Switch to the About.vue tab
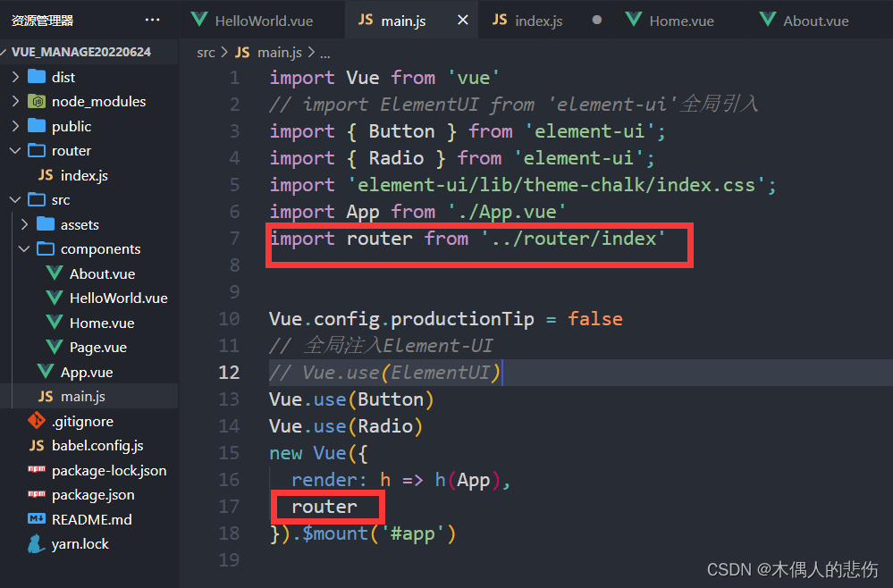This screenshot has height=588, width=893. 815,21
